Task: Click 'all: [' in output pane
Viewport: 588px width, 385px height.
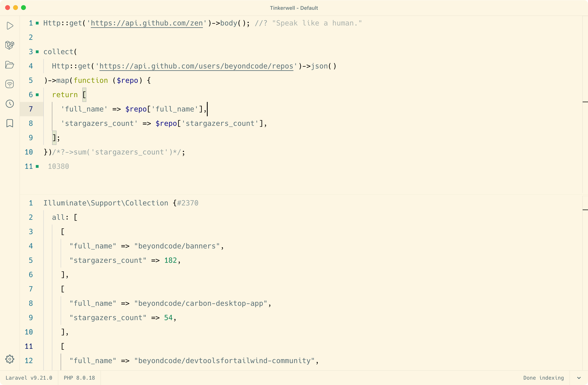Action: pyautogui.click(x=65, y=217)
